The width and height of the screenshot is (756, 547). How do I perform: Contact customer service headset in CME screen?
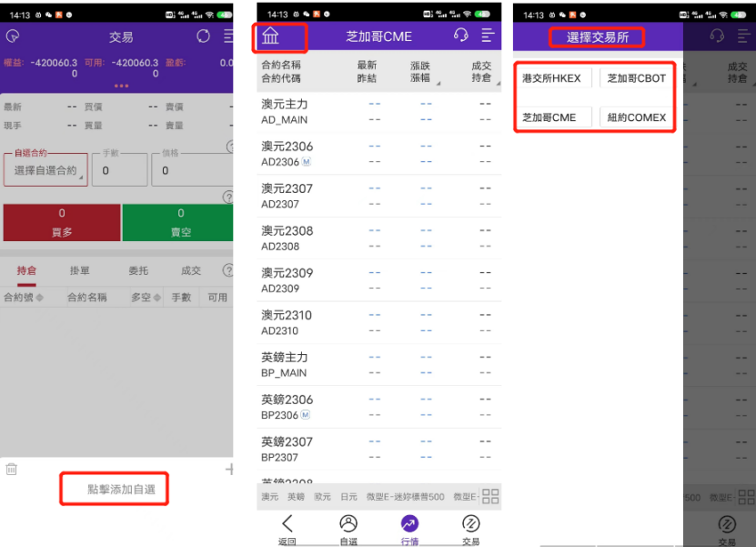(461, 35)
